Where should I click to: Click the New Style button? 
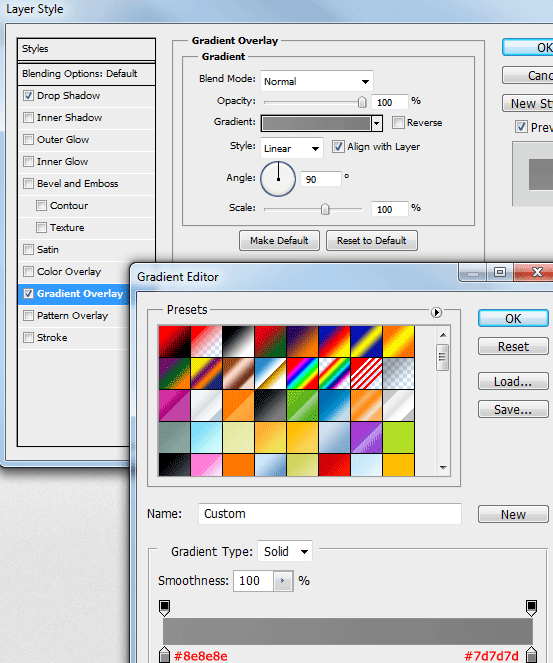pyautogui.click(x=528, y=103)
